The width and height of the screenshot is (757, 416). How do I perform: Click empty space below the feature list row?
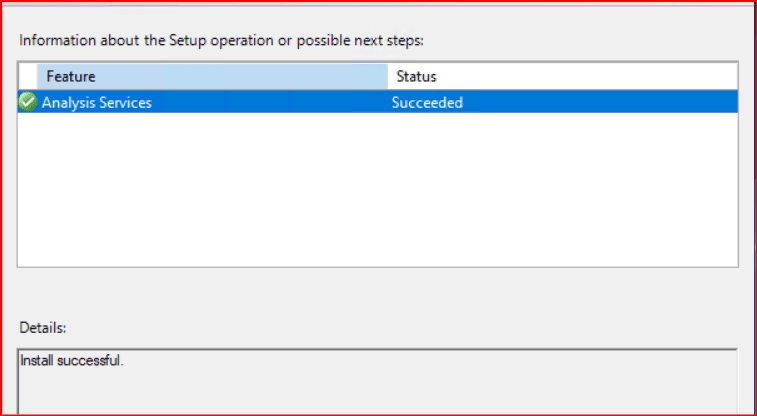pyautogui.click(x=377, y=190)
